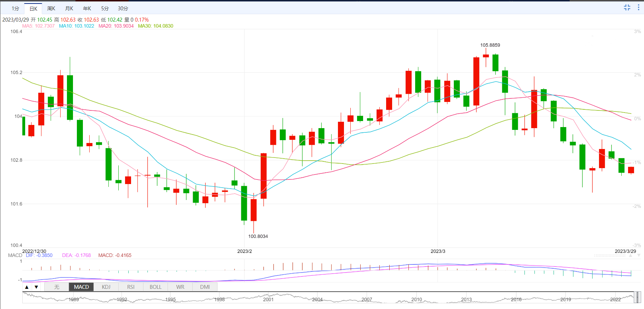644x309 pixels.
Task: Click the MA5: 102.7307 legend label
Action: (38, 26)
